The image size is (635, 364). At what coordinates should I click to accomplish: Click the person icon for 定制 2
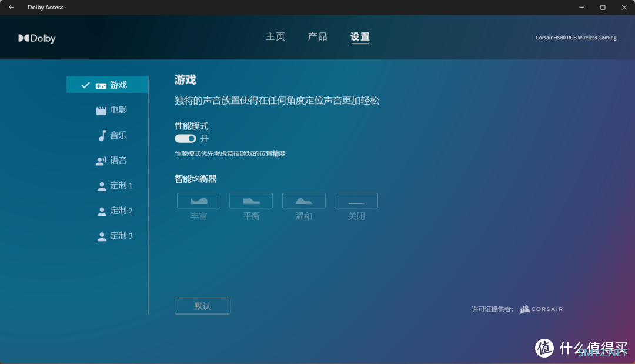tap(102, 211)
